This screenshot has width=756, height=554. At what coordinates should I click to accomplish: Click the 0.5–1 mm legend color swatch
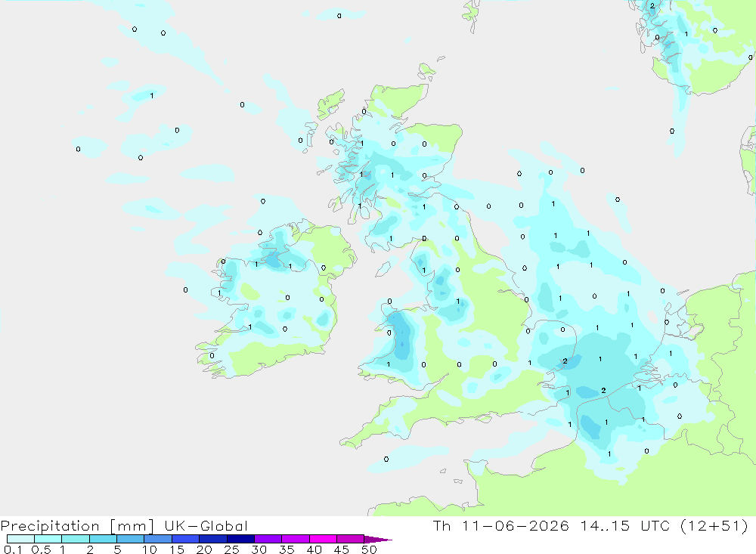(x=48, y=539)
